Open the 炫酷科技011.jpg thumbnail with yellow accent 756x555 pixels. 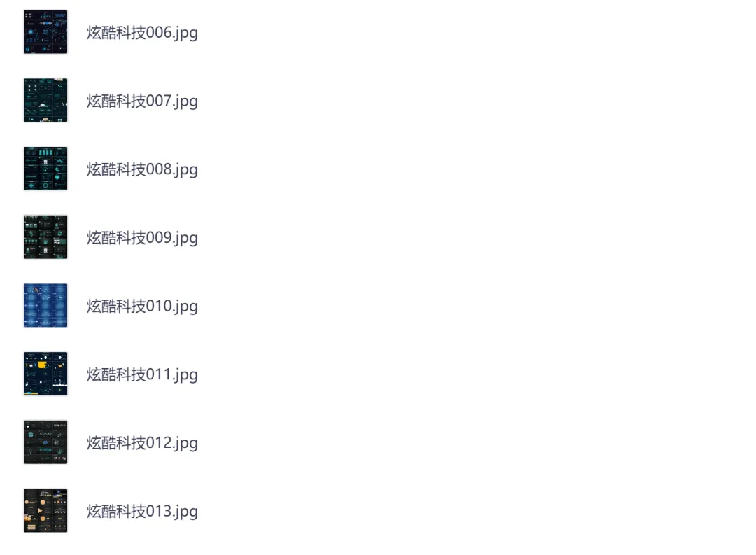(45, 374)
